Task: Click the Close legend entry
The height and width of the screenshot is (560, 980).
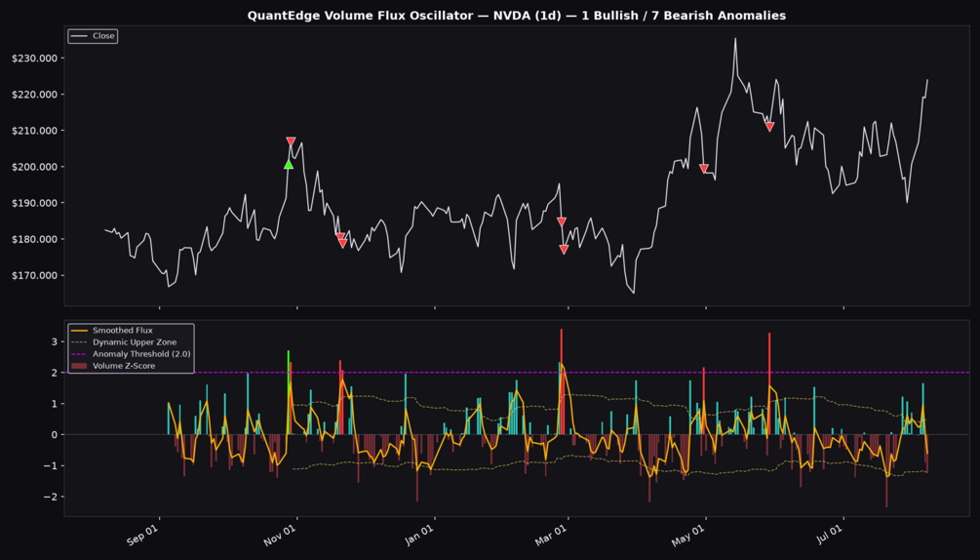Action: point(93,36)
